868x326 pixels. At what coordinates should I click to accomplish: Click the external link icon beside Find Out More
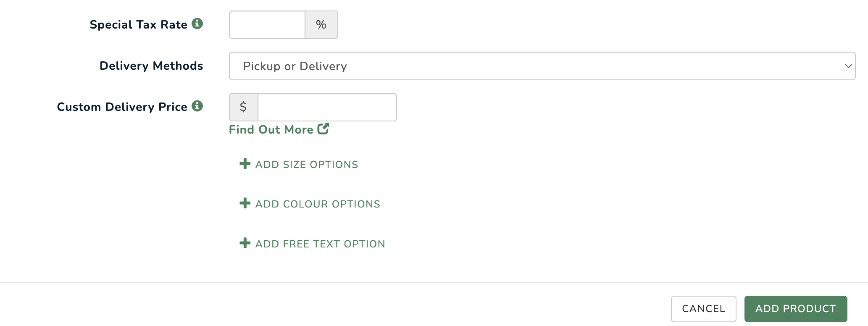pos(323,129)
